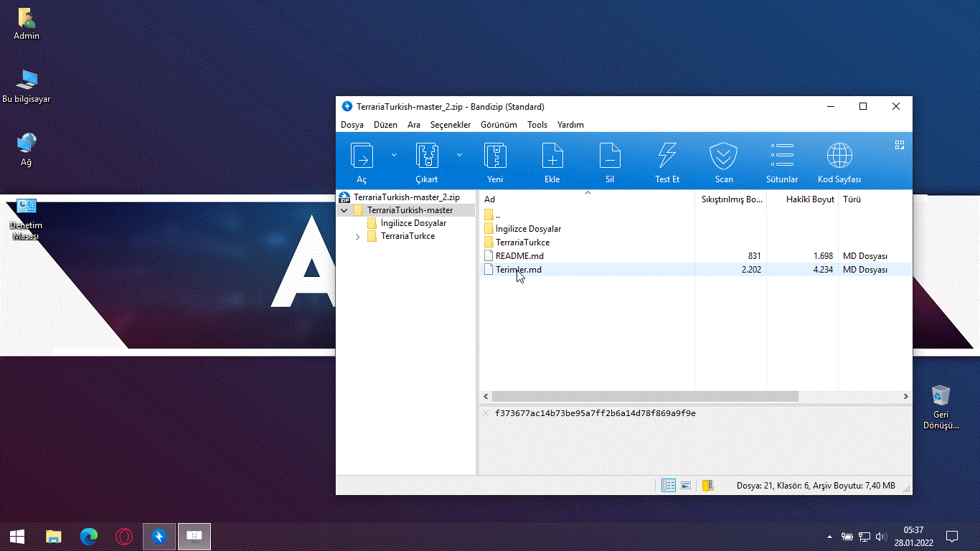Close the archive comment with X icon

click(x=486, y=413)
